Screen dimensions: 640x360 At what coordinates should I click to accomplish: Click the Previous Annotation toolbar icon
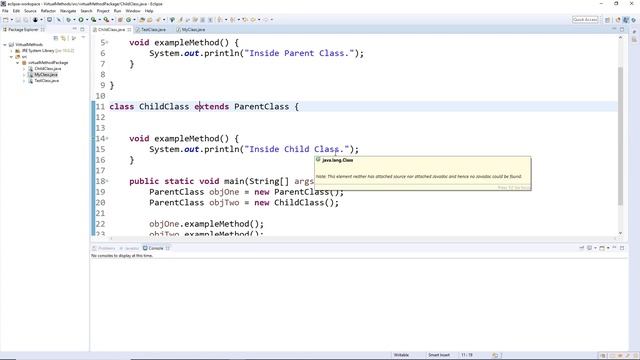(232, 20)
